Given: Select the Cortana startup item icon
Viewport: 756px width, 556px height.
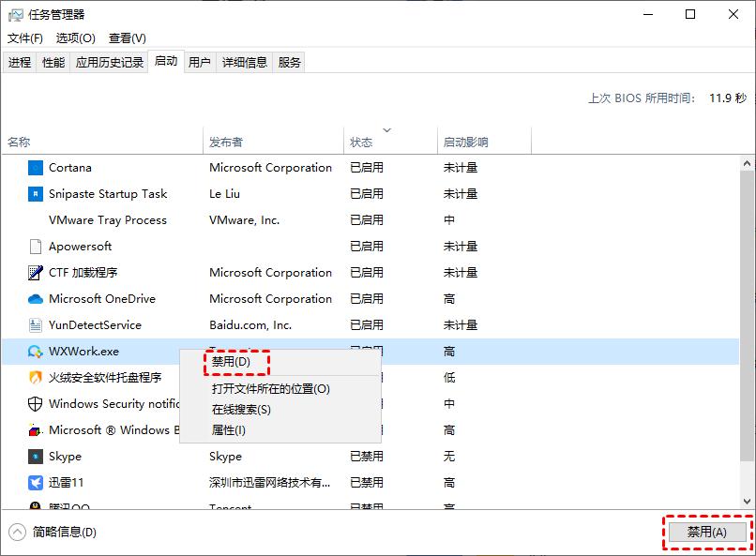Looking at the screenshot, I should click(36, 167).
